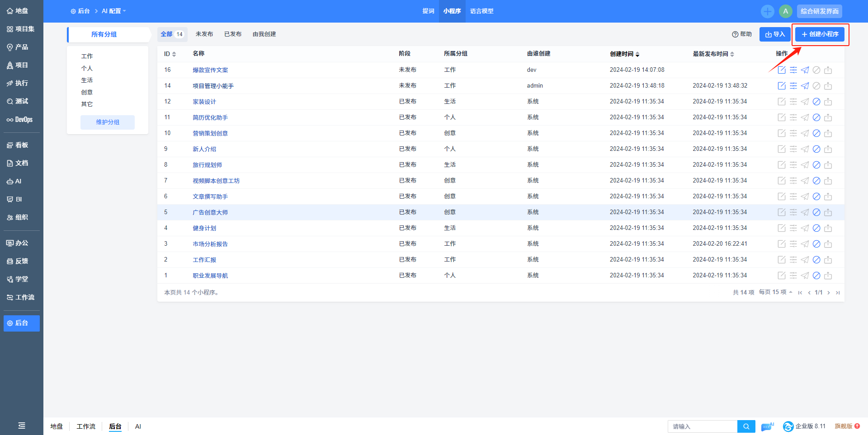Export 简历优化助手 using the share icon
868x435 pixels.
point(828,117)
